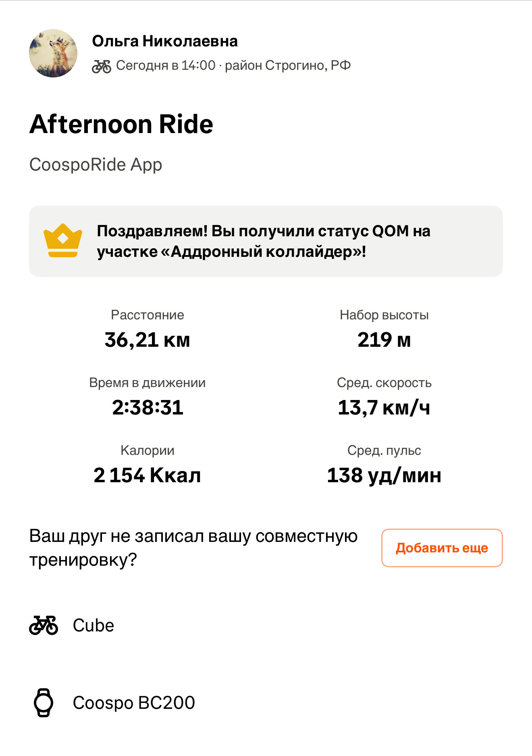Select the Afternoon Ride title
The width and height of the screenshot is (532, 756).
click(x=121, y=124)
